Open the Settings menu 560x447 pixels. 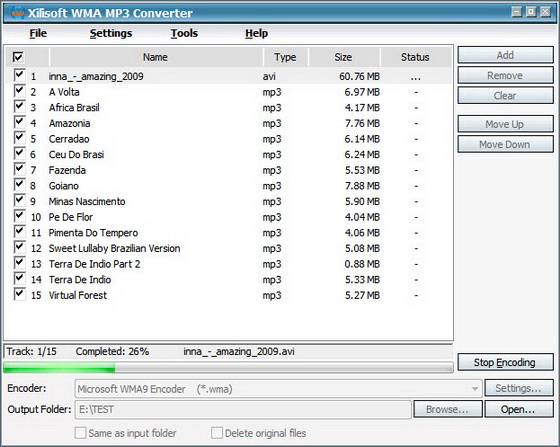point(111,33)
